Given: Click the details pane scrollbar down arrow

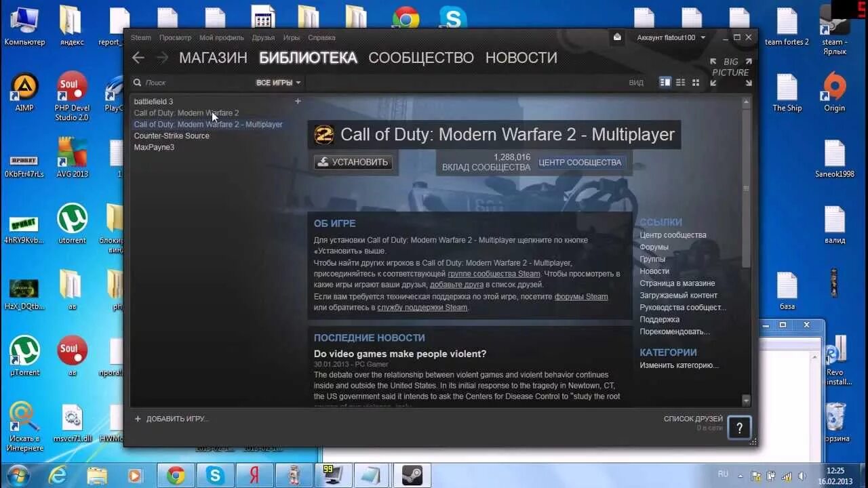Looking at the screenshot, I should coord(747,401).
